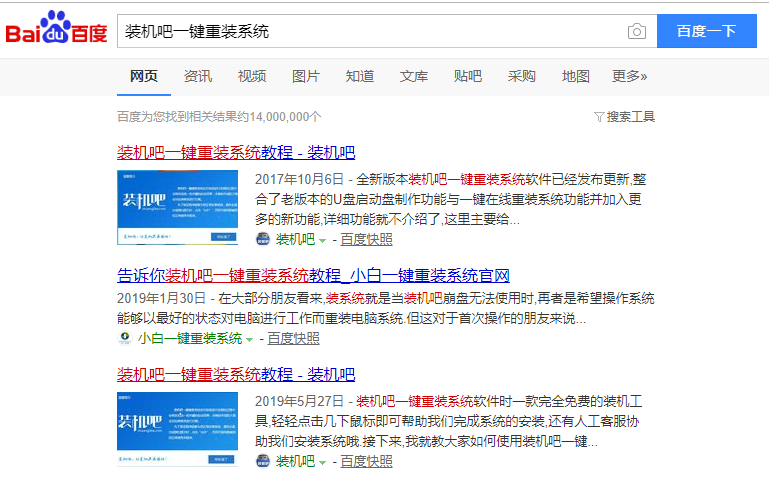Expand green arrow after 小白一键重装系统 source
Screen dimensions: 769x477
[249, 340]
